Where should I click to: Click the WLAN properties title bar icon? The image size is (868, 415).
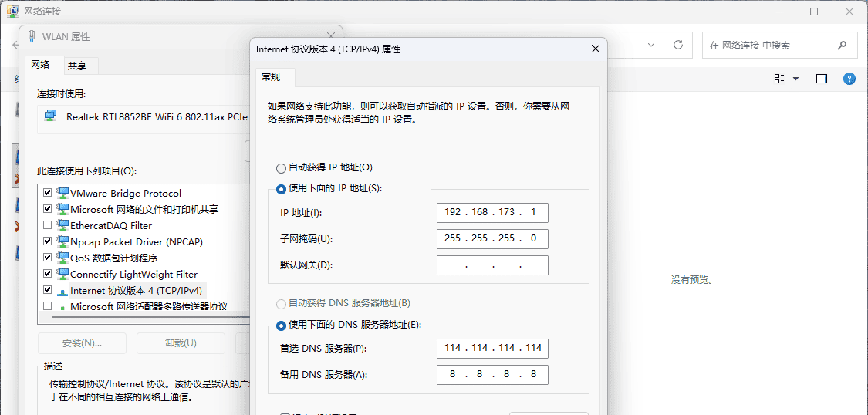[32, 36]
